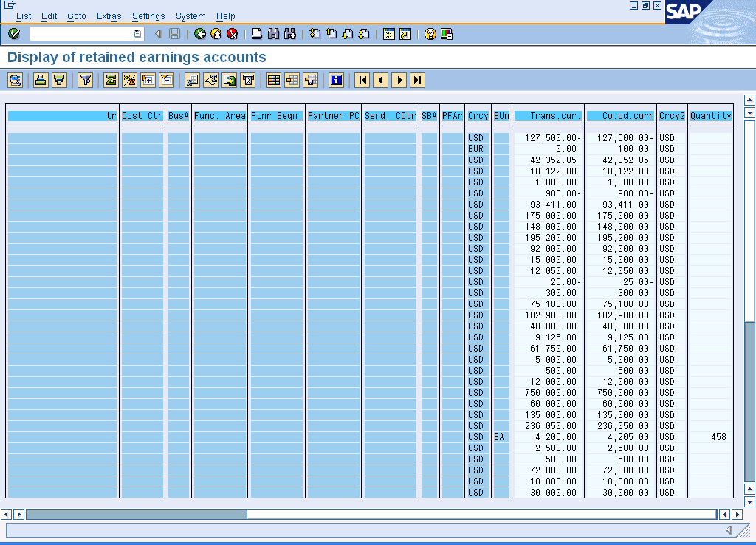Click the vertical scrollbar thumb
The width and height of the screenshot is (756, 545).
[749, 402]
